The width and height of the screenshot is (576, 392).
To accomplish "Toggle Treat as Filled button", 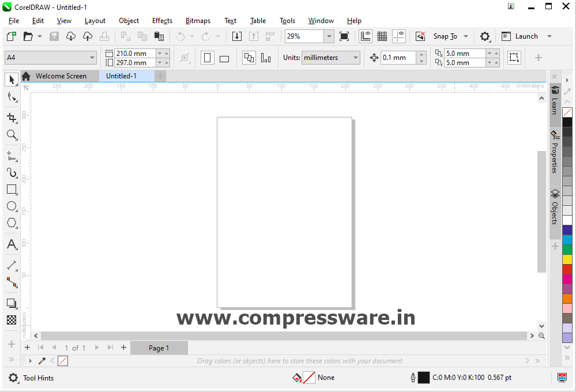I will [514, 57].
